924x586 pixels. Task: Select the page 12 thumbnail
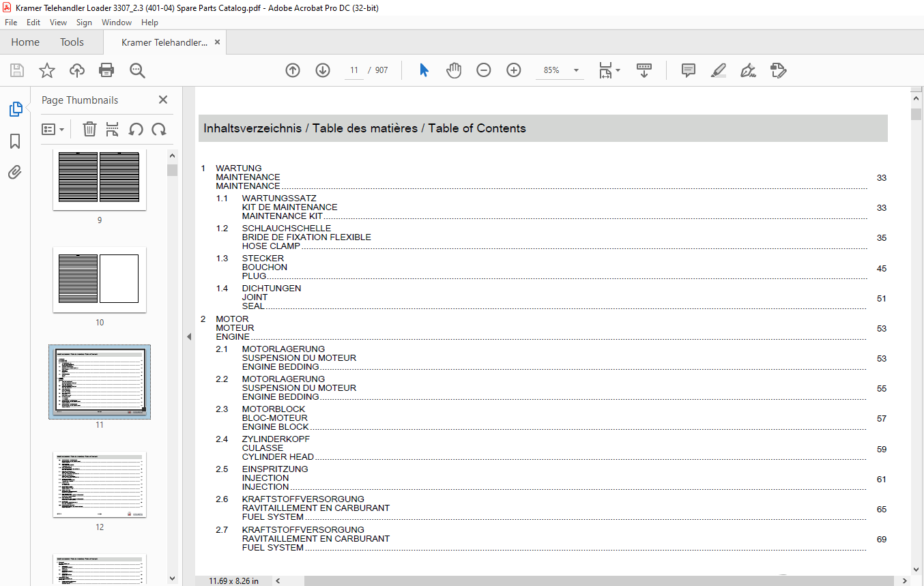pyautogui.click(x=100, y=484)
